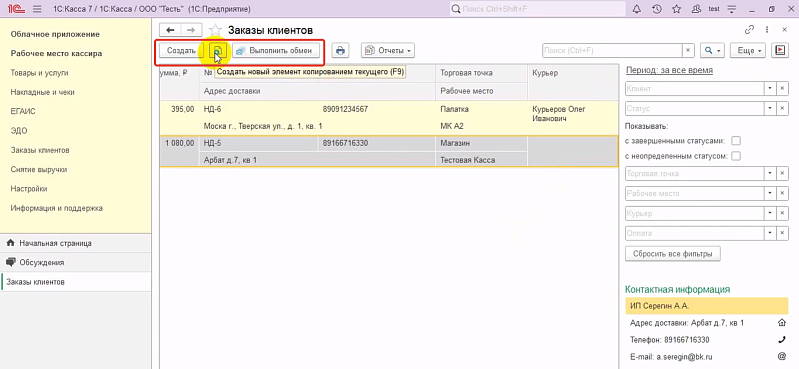Open ЕГАИС section in sidebar
Screen dimensions: 799x369
click(23, 111)
